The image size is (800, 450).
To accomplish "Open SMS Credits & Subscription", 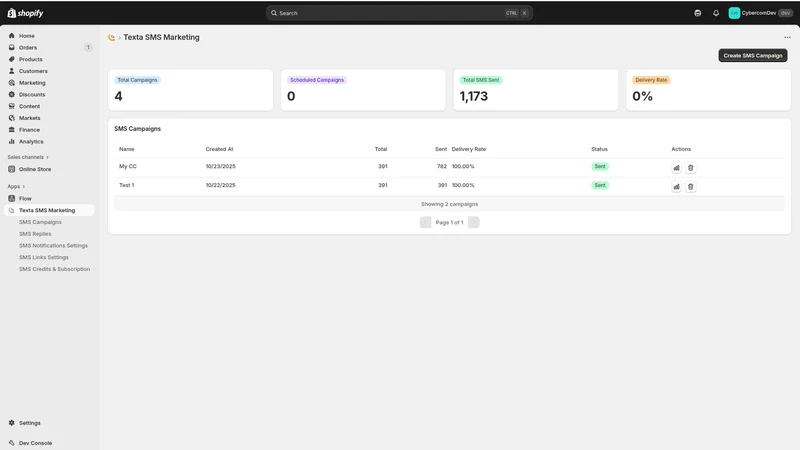I will [x=55, y=269].
